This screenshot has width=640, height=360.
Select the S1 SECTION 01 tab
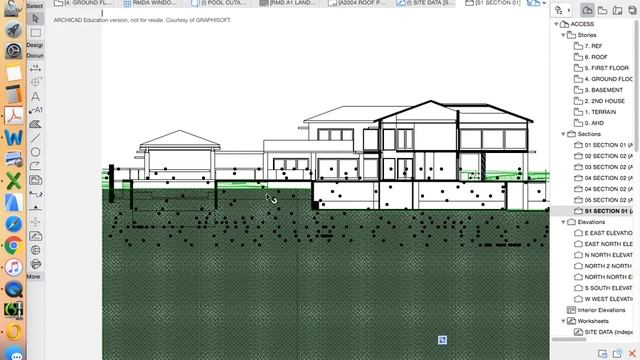493,3
